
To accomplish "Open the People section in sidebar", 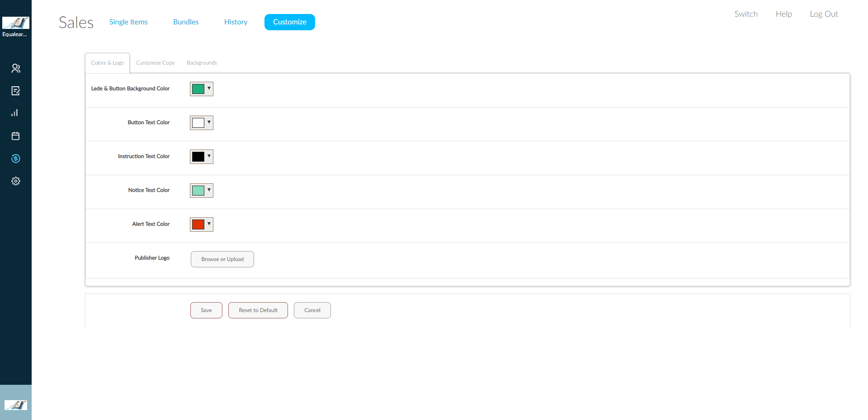I will tap(16, 68).
